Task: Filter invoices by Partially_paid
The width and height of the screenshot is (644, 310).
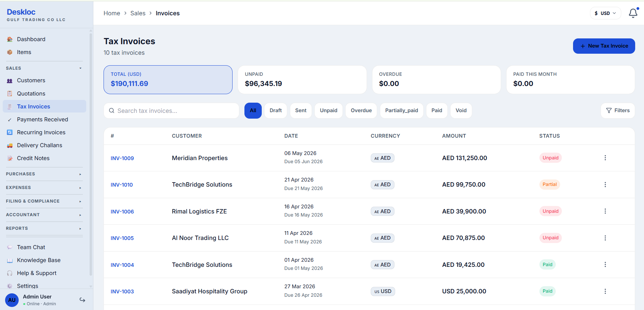Action: (x=402, y=110)
